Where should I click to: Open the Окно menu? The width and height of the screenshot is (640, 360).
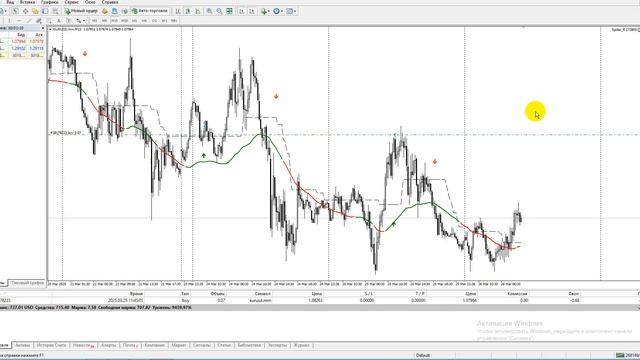click(90, 2)
